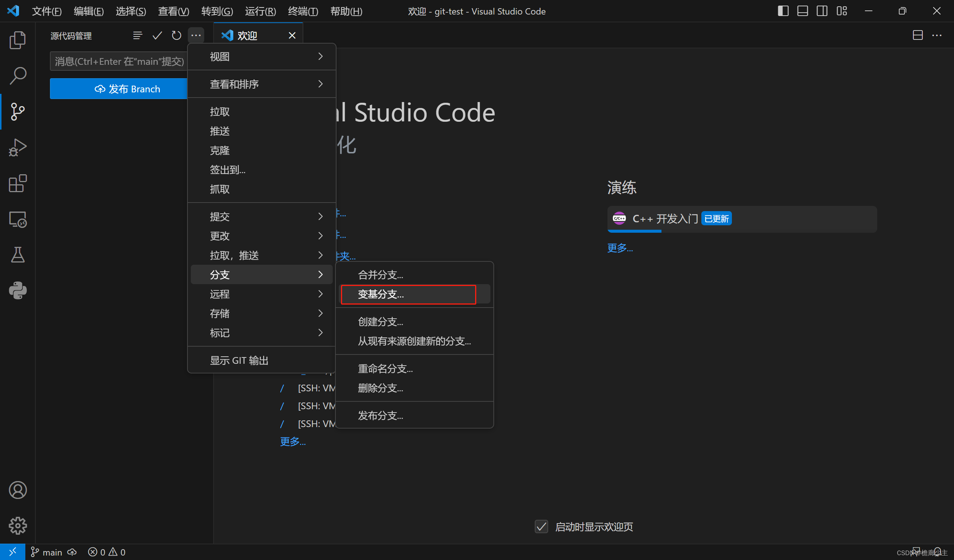Open the source control more actions ellipsis

[x=196, y=36]
